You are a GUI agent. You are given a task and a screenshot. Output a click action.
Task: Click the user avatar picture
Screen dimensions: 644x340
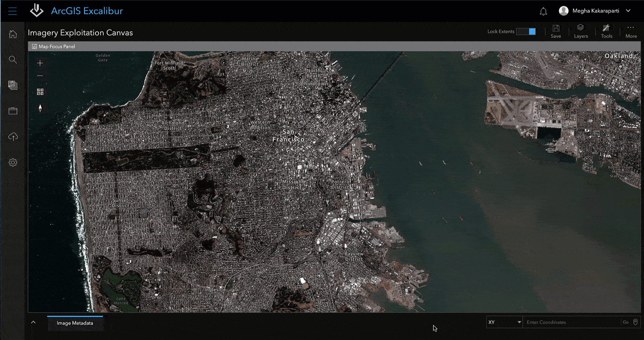(563, 11)
